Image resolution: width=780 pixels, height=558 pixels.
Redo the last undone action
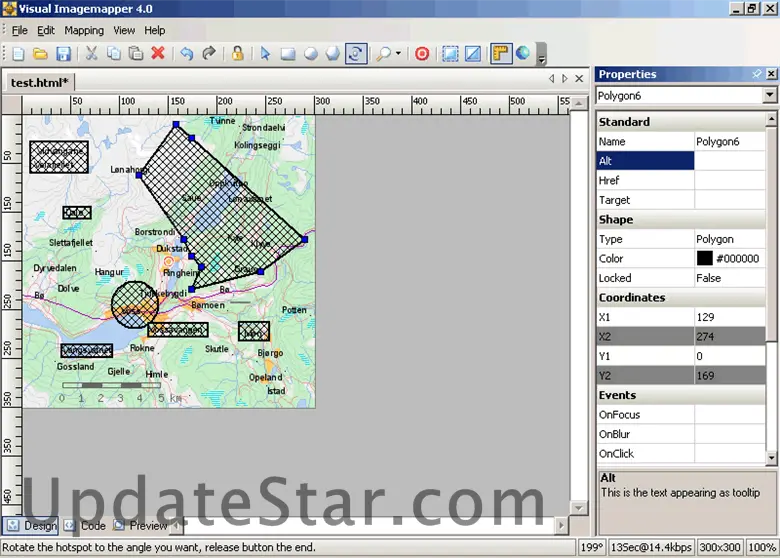[209, 53]
